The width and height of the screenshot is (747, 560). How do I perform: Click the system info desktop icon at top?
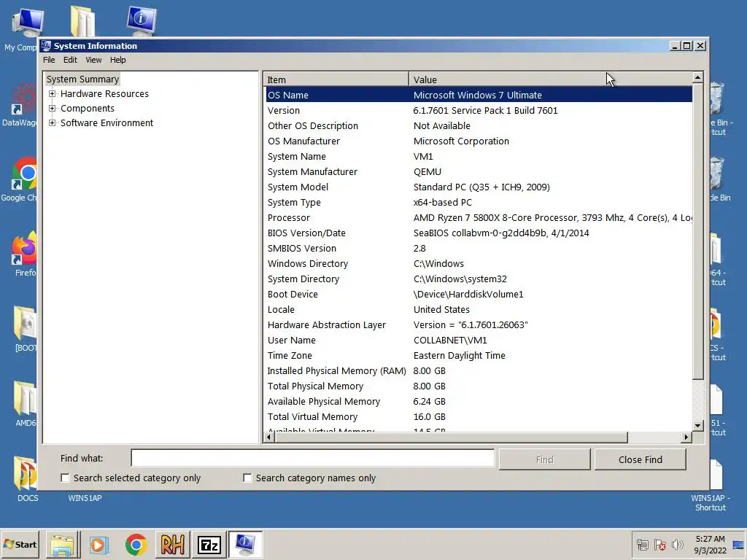point(142,21)
